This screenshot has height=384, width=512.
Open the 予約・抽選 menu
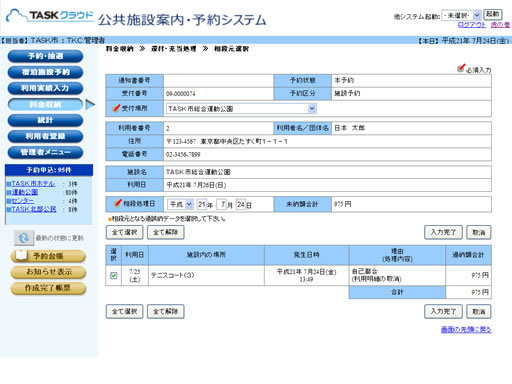pos(45,56)
